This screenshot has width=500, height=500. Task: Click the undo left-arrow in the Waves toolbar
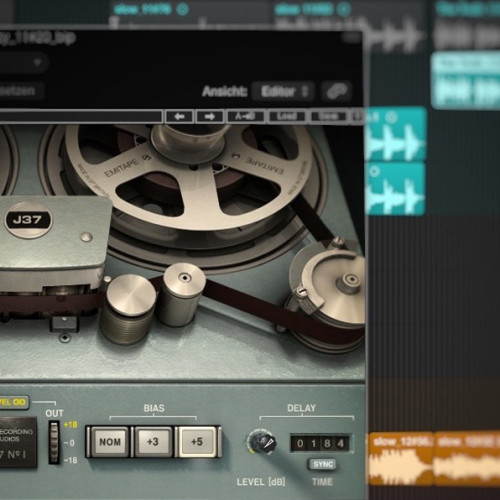pyautogui.click(x=179, y=117)
